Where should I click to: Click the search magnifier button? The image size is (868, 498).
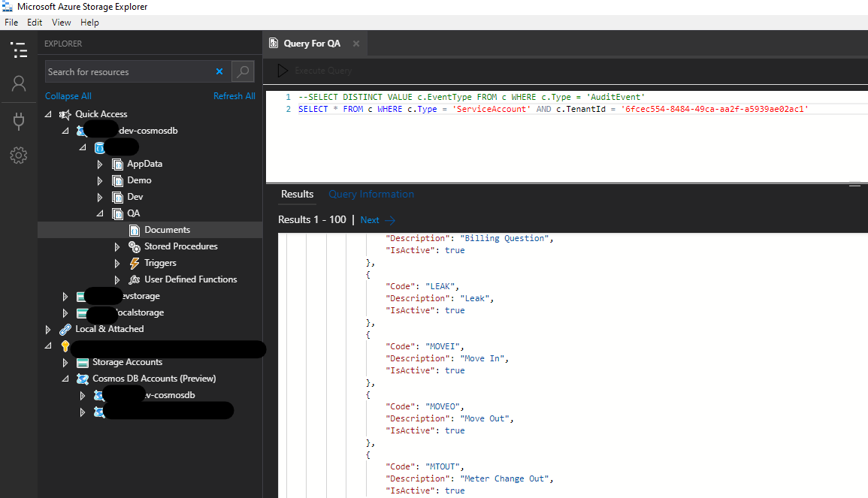(x=243, y=71)
